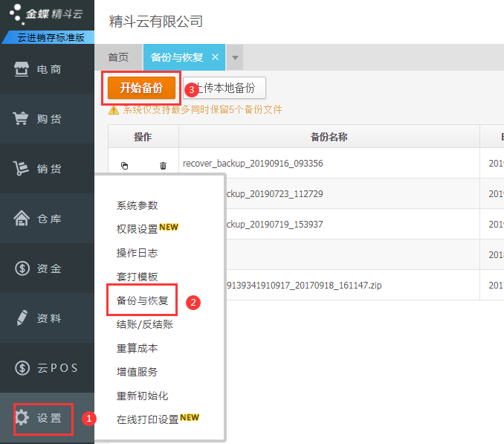Screen dimensions: 504x444
Task: Click the 设置 gear settings icon
Action: pyautogui.click(x=22, y=418)
